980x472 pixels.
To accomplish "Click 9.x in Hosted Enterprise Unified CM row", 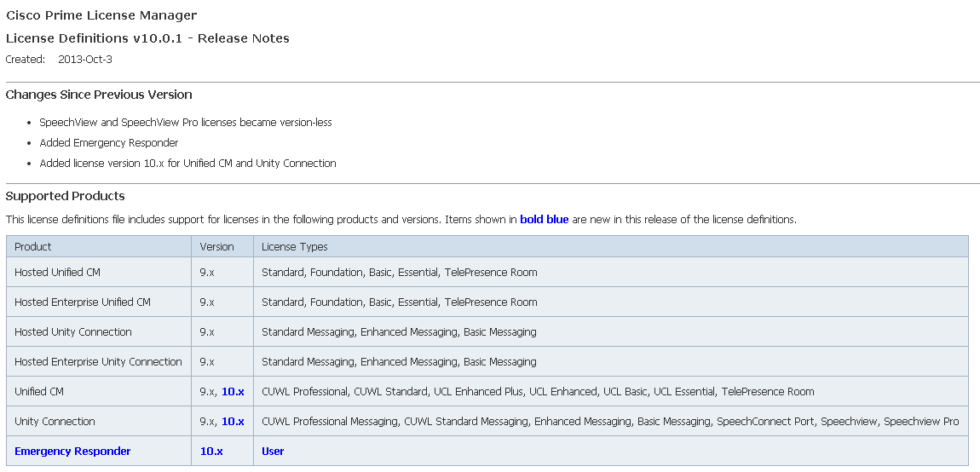I will point(222,302).
